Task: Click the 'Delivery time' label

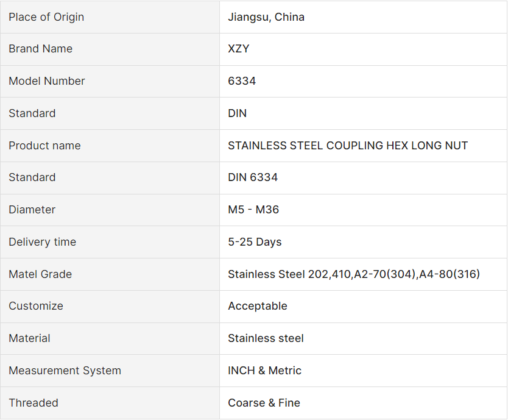Action: [x=42, y=242]
